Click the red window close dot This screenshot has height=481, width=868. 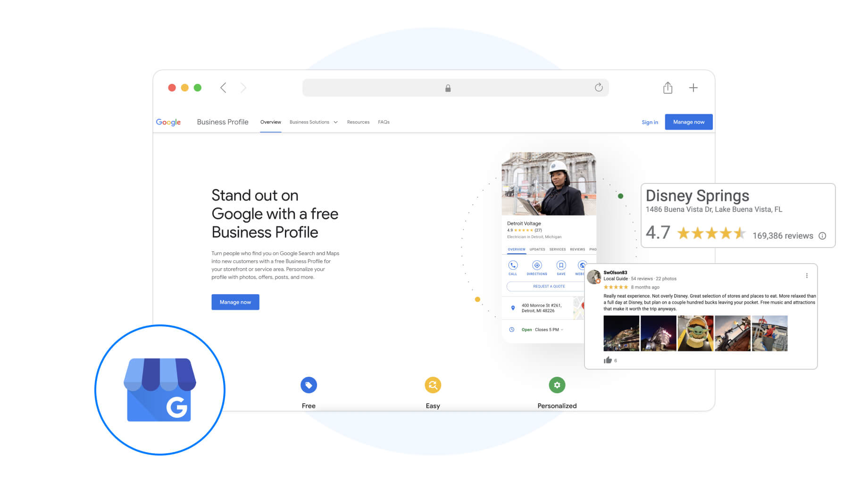172,88
